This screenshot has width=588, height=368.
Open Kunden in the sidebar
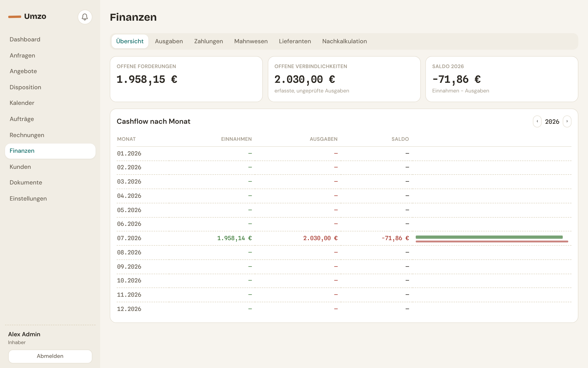(x=50, y=167)
